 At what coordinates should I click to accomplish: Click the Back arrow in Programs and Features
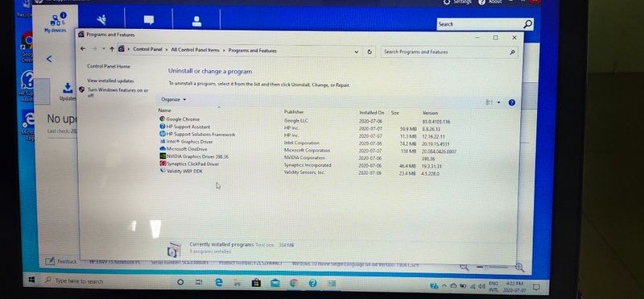83,48
